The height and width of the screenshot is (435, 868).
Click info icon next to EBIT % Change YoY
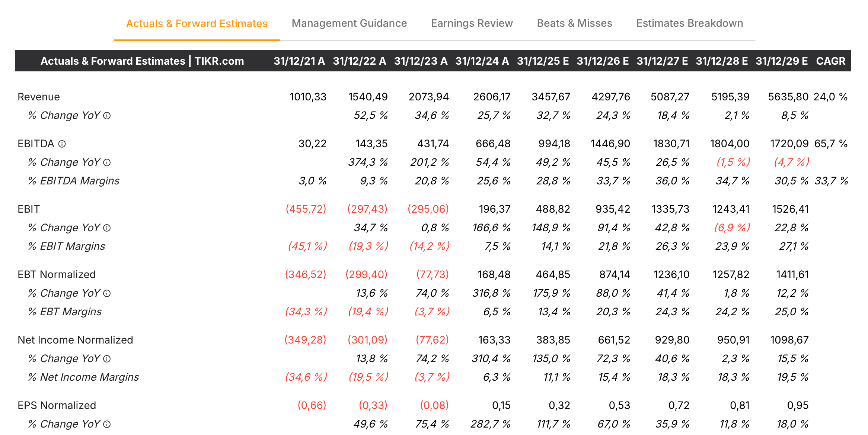coord(107,228)
